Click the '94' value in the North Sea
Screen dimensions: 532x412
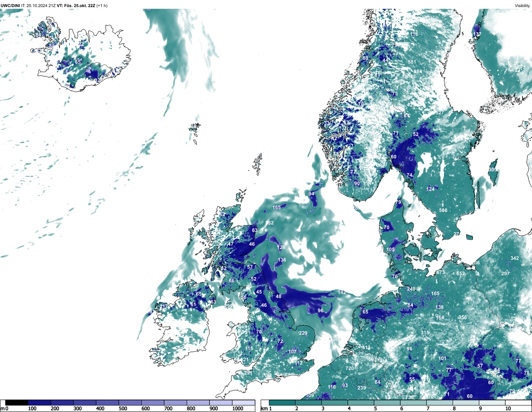pyautogui.click(x=312, y=194)
